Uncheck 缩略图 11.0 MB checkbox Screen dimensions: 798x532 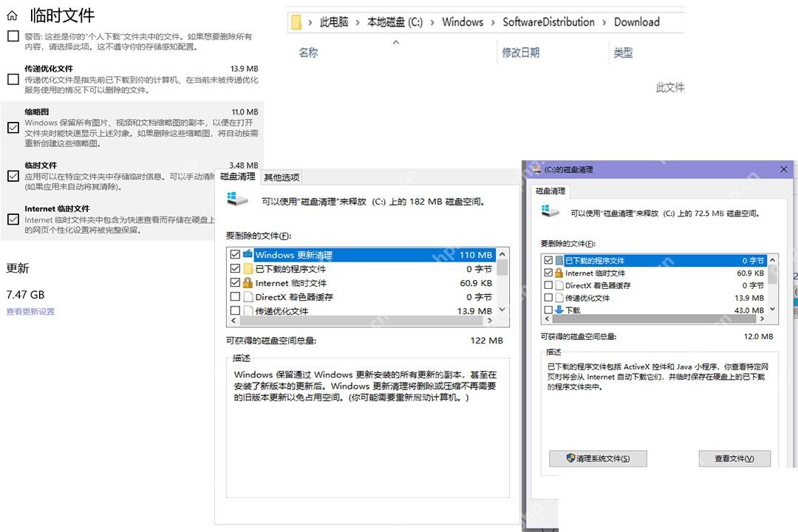13,127
